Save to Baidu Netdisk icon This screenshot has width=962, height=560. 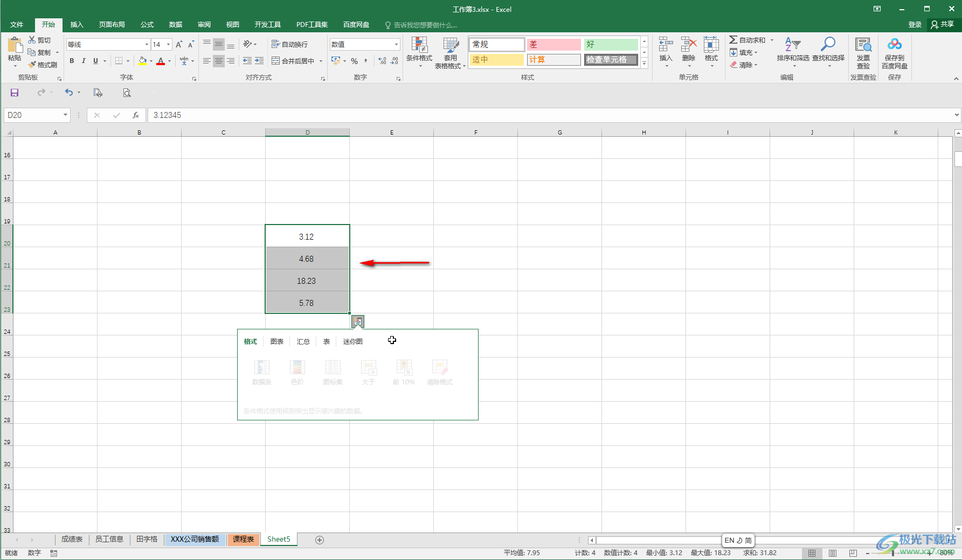[x=895, y=45]
